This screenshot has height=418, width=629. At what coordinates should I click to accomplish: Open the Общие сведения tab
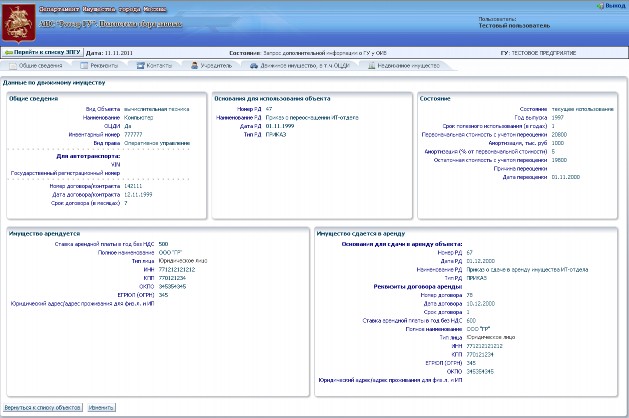point(36,65)
